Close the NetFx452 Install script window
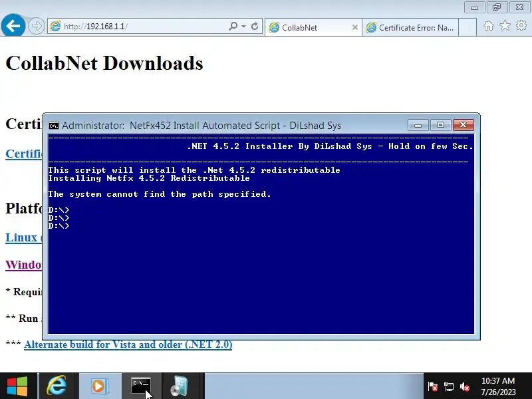 coord(463,125)
